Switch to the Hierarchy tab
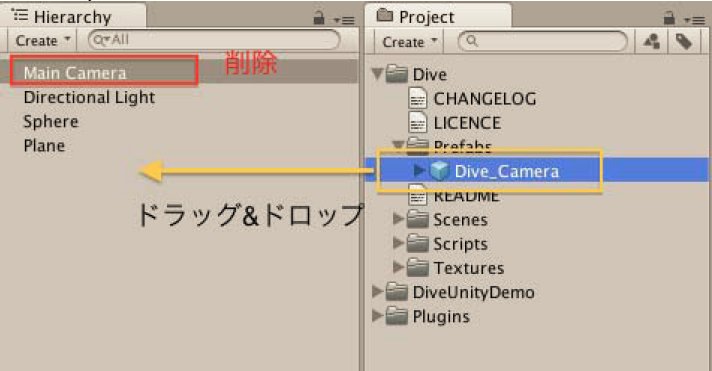This screenshot has height=371, width=712. click(73, 16)
